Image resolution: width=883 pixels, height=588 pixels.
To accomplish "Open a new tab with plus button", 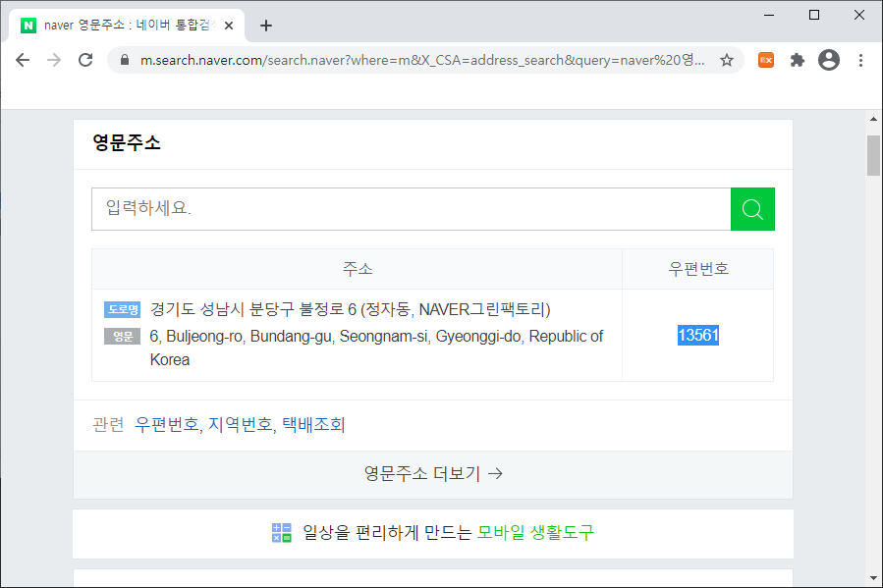I will click(266, 26).
